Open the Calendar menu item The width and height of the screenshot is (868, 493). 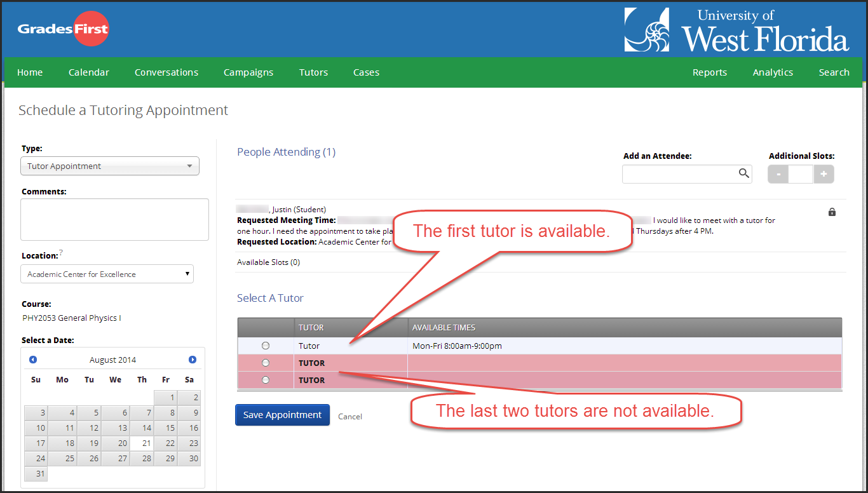point(89,72)
